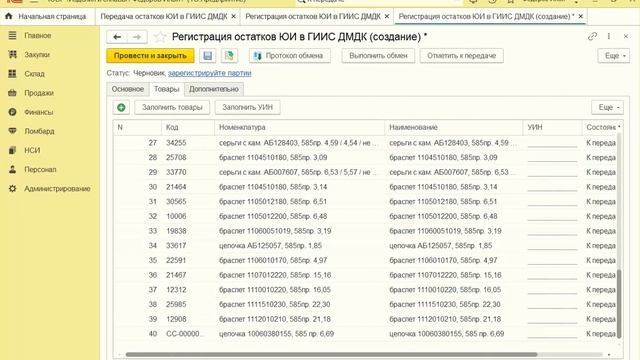Click the УИН column header

pyautogui.click(x=552, y=127)
